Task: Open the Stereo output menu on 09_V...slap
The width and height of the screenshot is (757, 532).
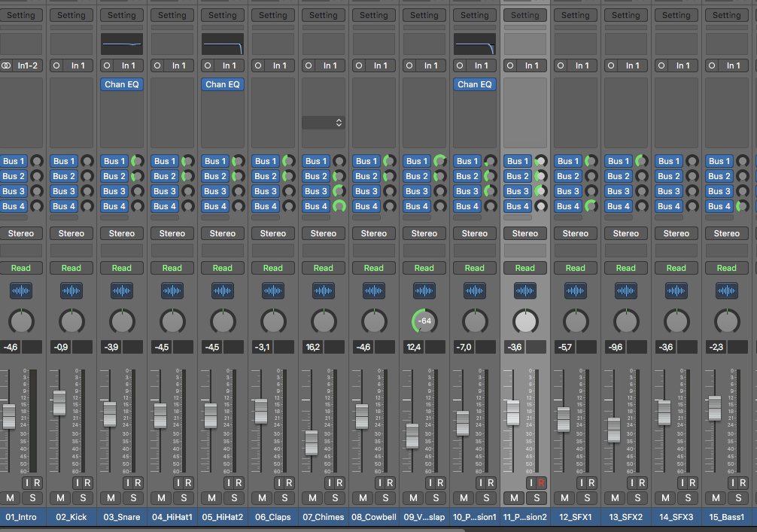Action: pyautogui.click(x=424, y=233)
